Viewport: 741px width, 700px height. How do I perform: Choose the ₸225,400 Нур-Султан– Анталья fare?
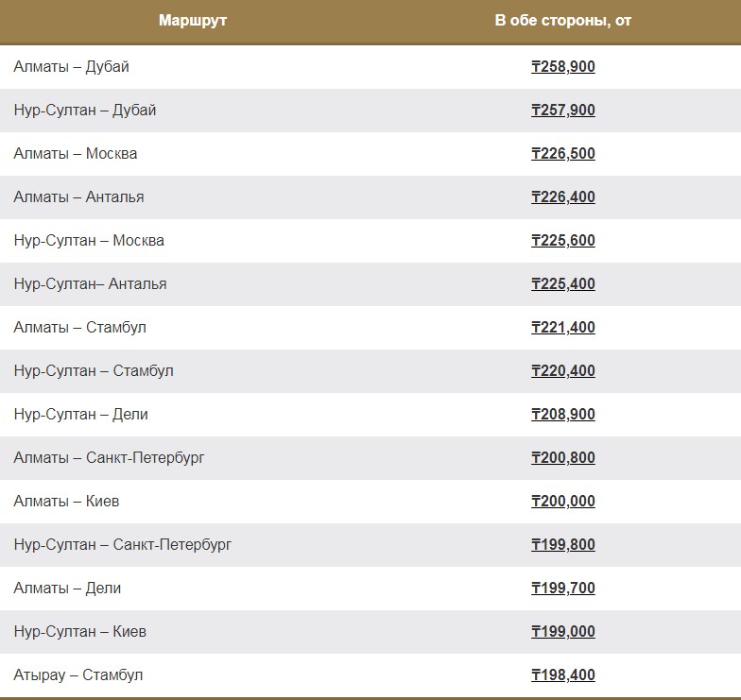(563, 284)
